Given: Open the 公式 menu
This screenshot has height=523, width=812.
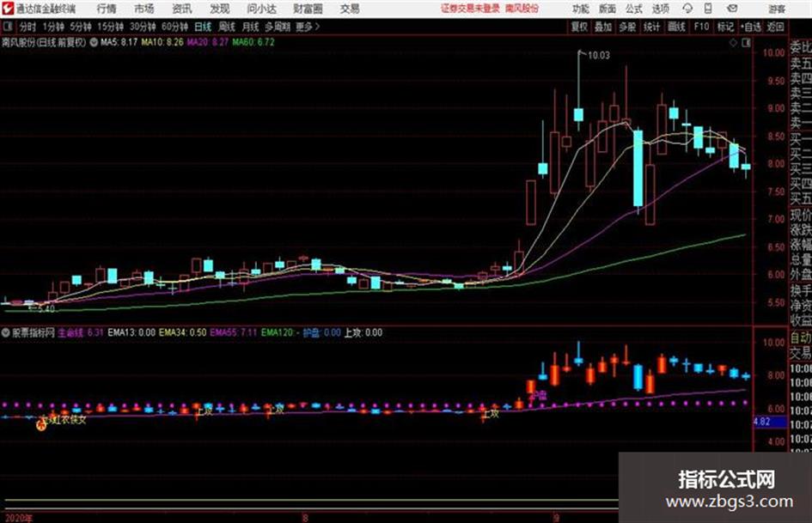Looking at the screenshot, I should (x=634, y=9).
